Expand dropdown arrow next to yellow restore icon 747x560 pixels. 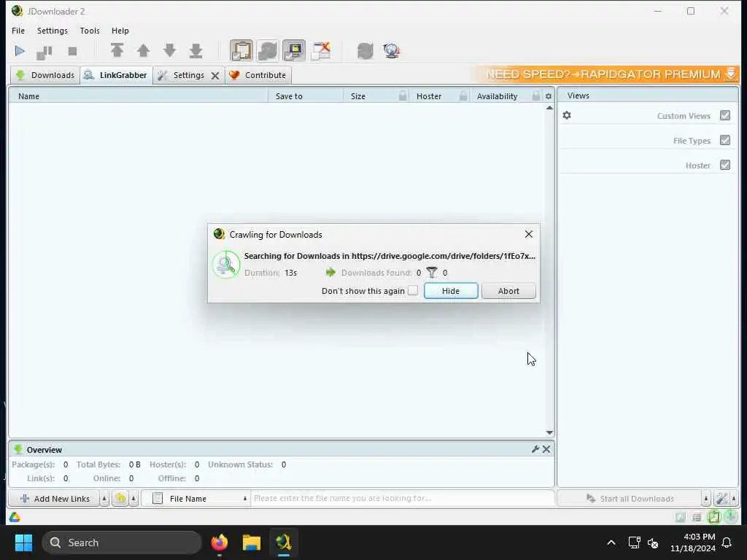[x=134, y=499]
